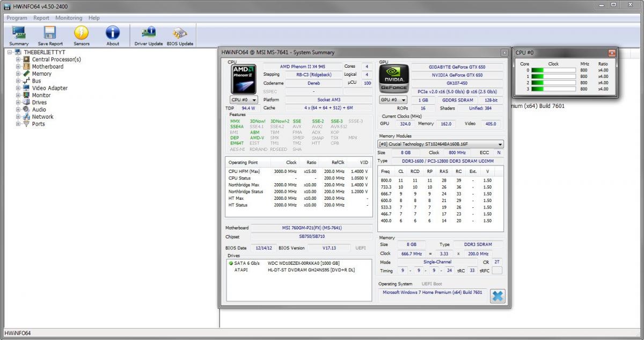Viewport: 644px width, 340px height.
Task: Click the HT Status row
Action: [x=299, y=205]
